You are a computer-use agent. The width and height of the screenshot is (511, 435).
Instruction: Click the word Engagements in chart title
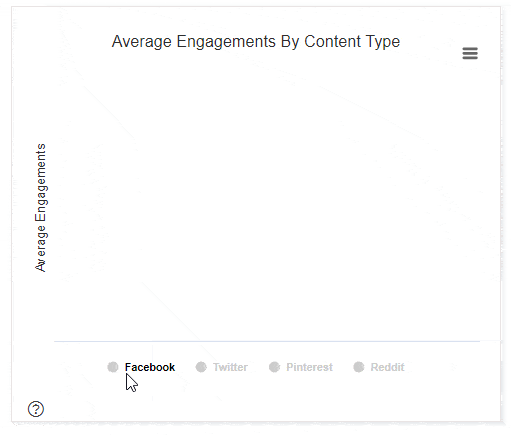point(226,43)
